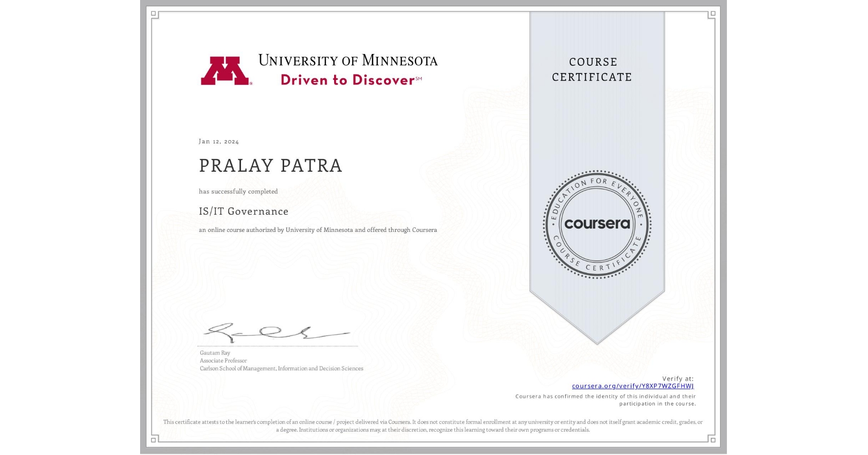Click the coursera wordmark inside the seal
868x455 pixels.
(x=597, y=225)
